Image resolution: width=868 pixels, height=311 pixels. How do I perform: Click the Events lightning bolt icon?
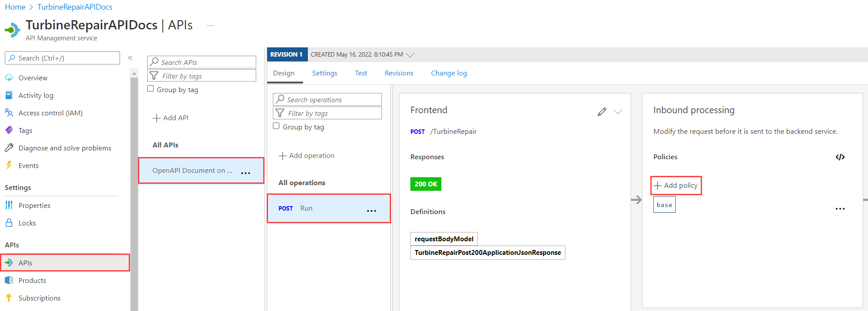pyautogui.click(x=9, y=165)
